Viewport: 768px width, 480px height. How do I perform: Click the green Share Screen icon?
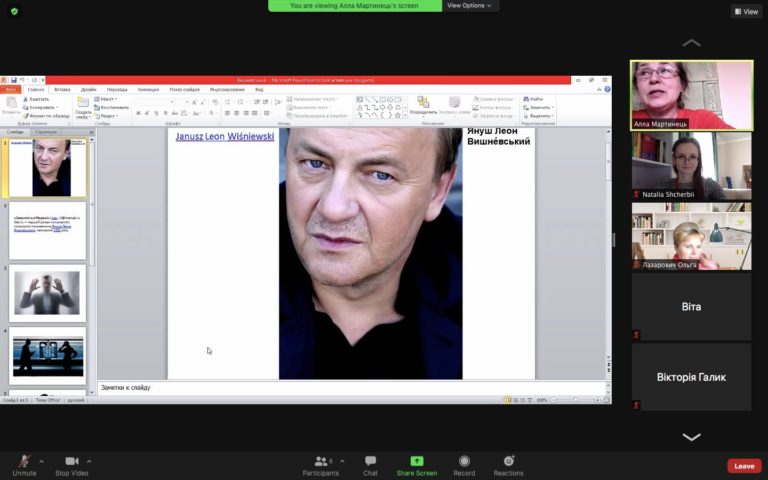click(x=417, y=461)
